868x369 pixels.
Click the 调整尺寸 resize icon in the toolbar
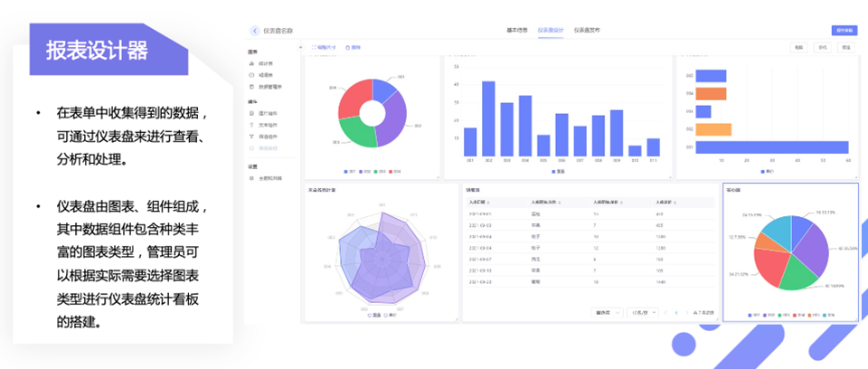(314, 48)
